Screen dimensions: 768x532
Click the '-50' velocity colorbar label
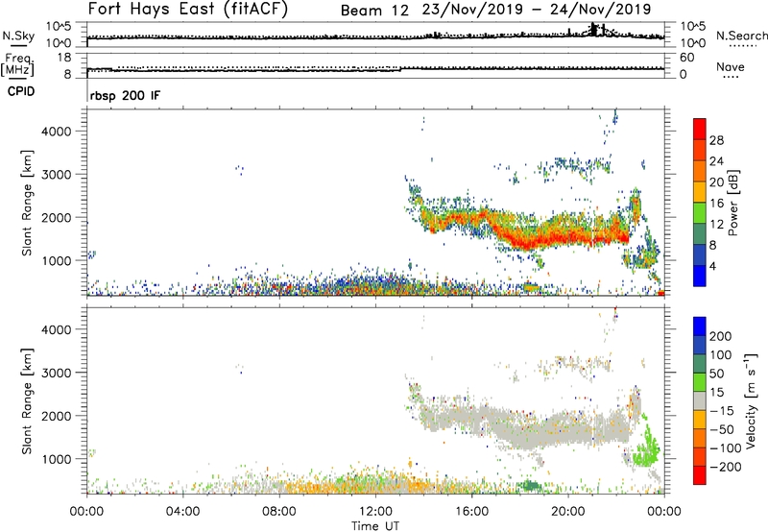pyautogui.click(x=722, y=429)
